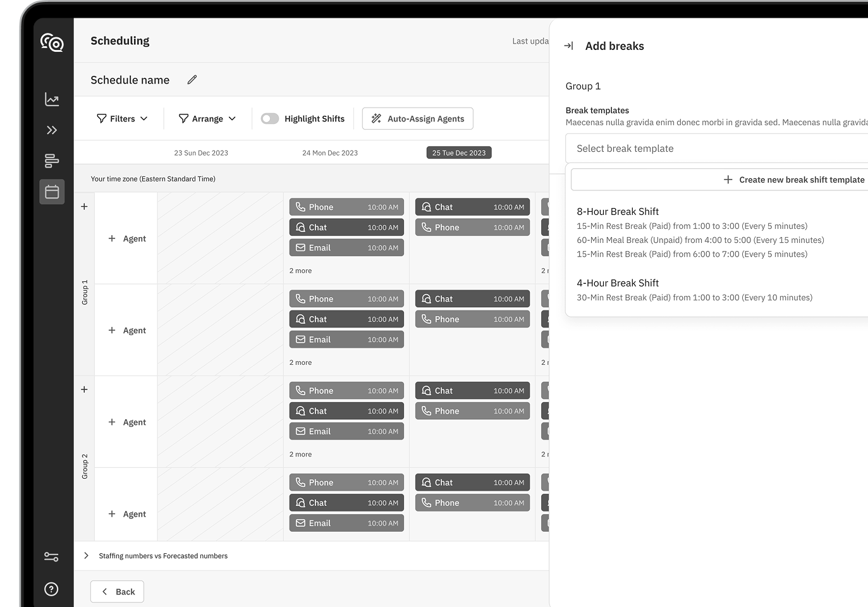Image resolution: width=868 pixels, height=607 pixels.
Task: Open the Filters dropdown
Action: pyautogui.click(x=122, y=119)
